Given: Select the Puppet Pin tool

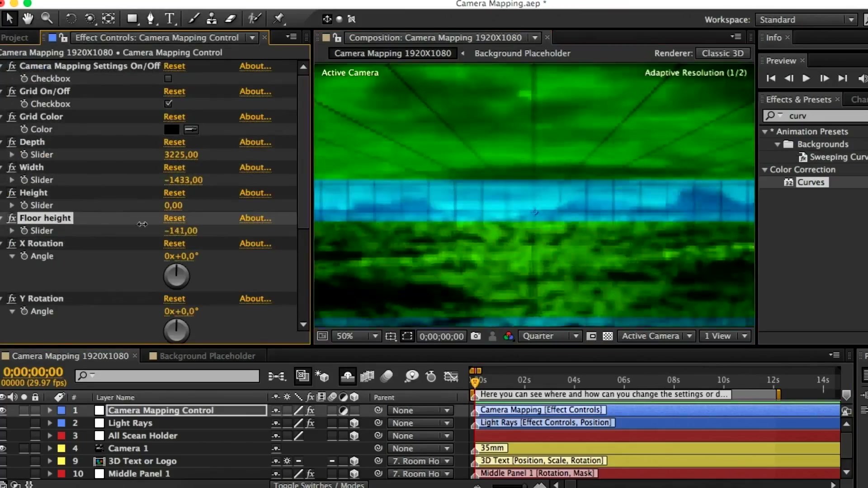Looking at the screenshot, I should (278, 19).
